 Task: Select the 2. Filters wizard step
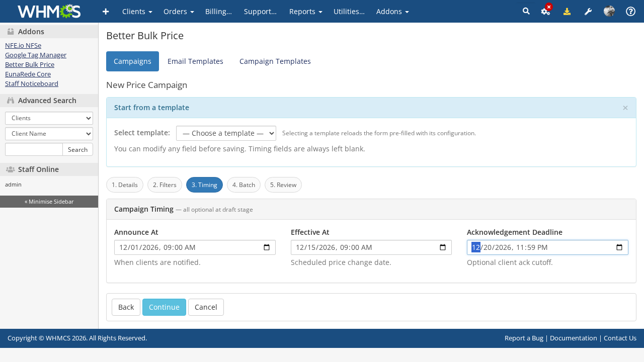[165, 185]
